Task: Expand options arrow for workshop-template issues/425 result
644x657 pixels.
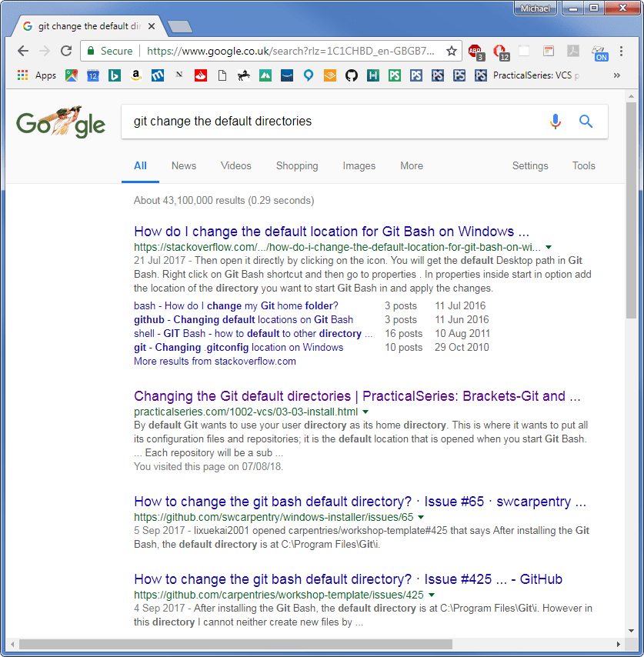Action: pos(432,595)
